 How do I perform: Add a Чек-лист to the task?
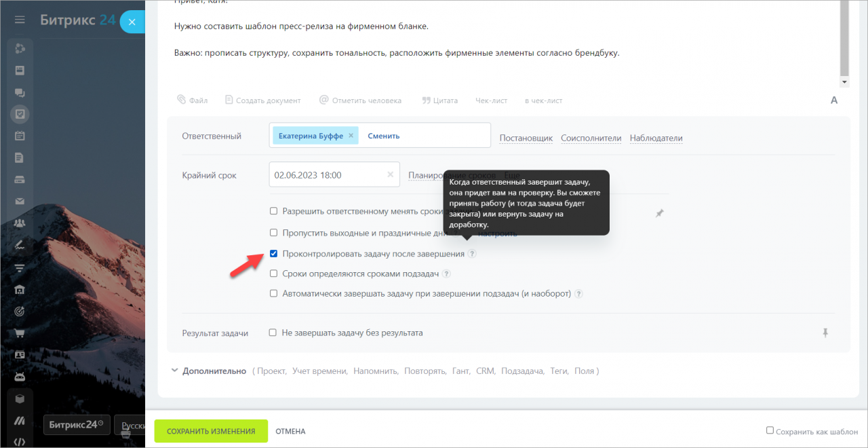[x=491, y=100]
